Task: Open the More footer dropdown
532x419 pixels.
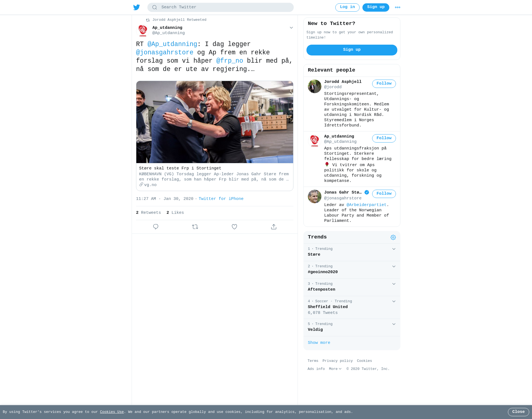Action: 335,369
